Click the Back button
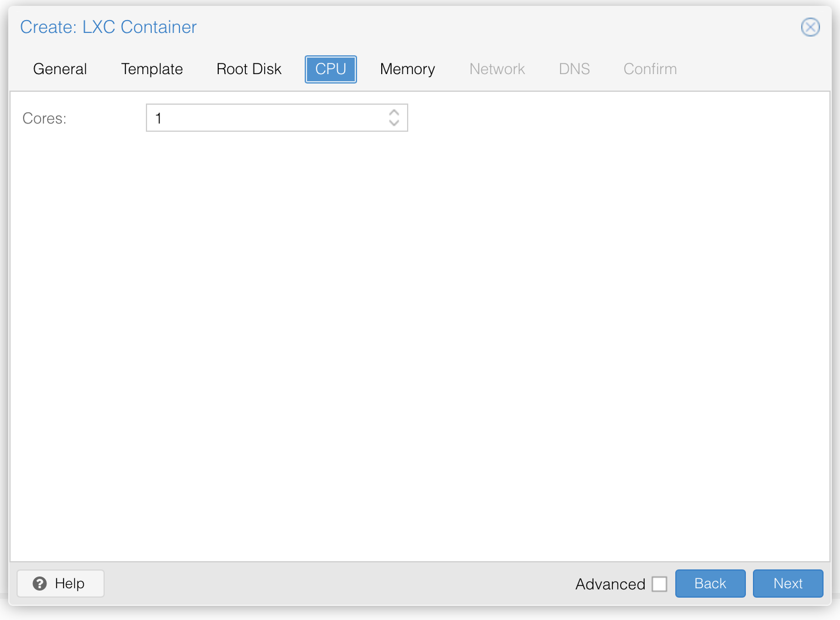 click(710, 584)
